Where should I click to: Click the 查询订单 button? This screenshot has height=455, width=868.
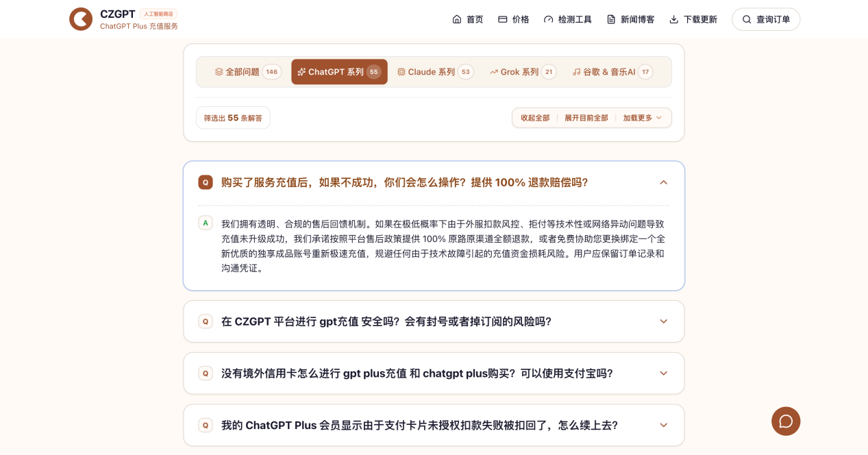766,19
